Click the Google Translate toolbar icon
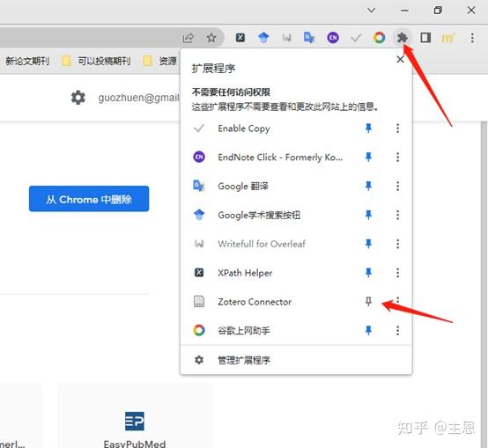Screen dimensions: 488x448 309,38
